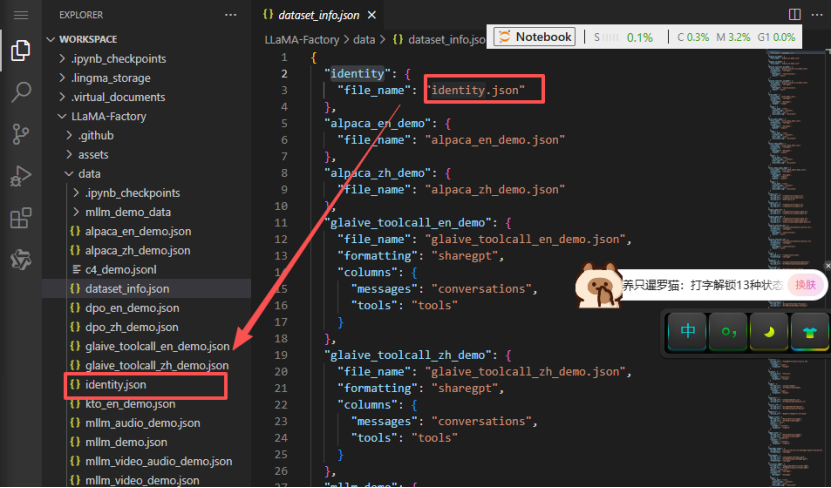831x488 pixels.
Task: Click line number 11 in gutter
Action: [281, 223]
